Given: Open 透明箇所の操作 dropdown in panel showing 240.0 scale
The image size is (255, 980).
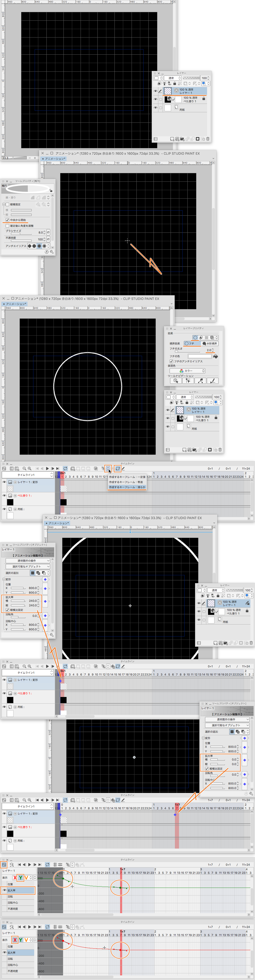Looking at the screenshot, I should tap(28, 561).
